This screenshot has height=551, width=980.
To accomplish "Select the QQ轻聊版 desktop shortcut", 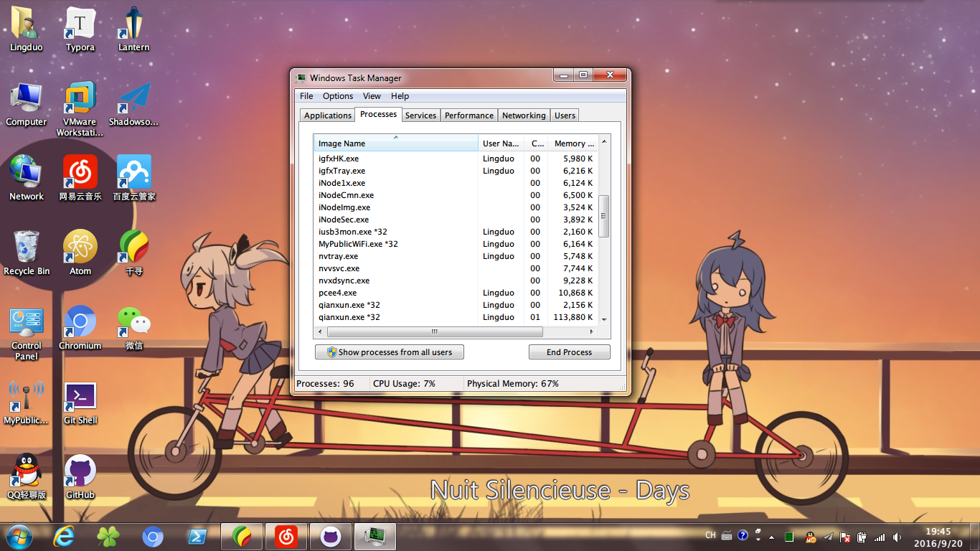I will (27, 477).
